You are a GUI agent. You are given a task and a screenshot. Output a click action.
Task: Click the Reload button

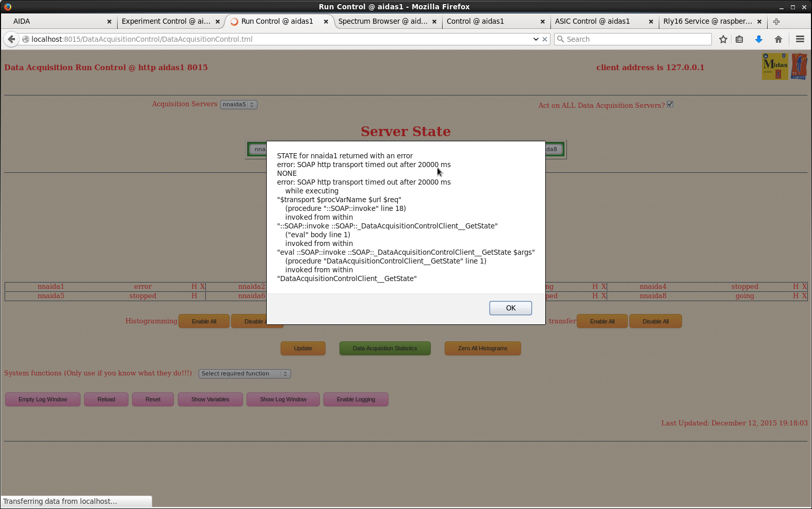(x=106, y=400)
